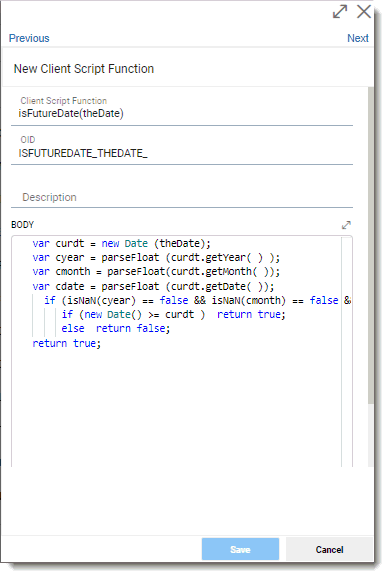Go to the Previous record
389x578 pixels.
[x=29, y=38]
